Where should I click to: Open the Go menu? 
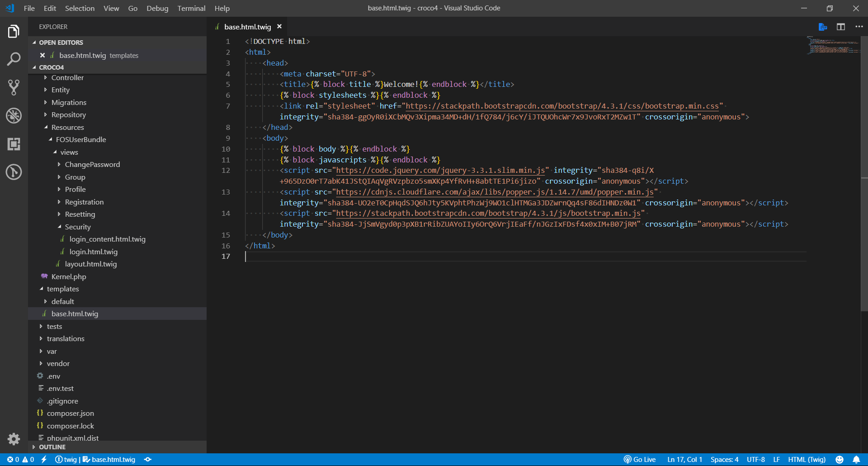[x=132, y=8]
